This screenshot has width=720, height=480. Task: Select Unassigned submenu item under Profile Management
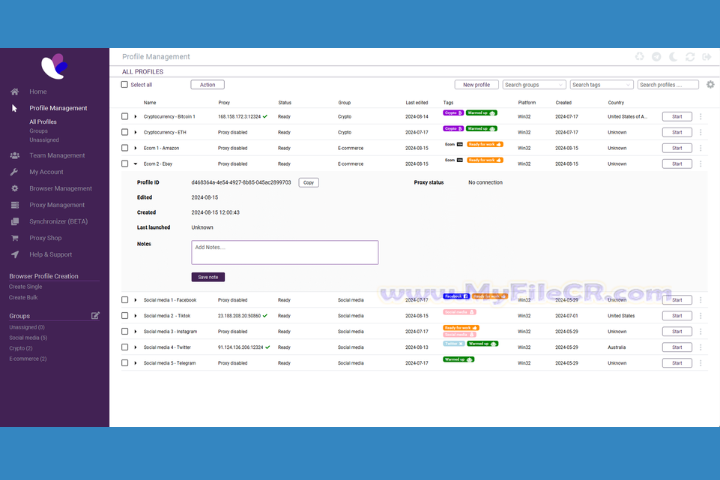[x=44, y=140]
